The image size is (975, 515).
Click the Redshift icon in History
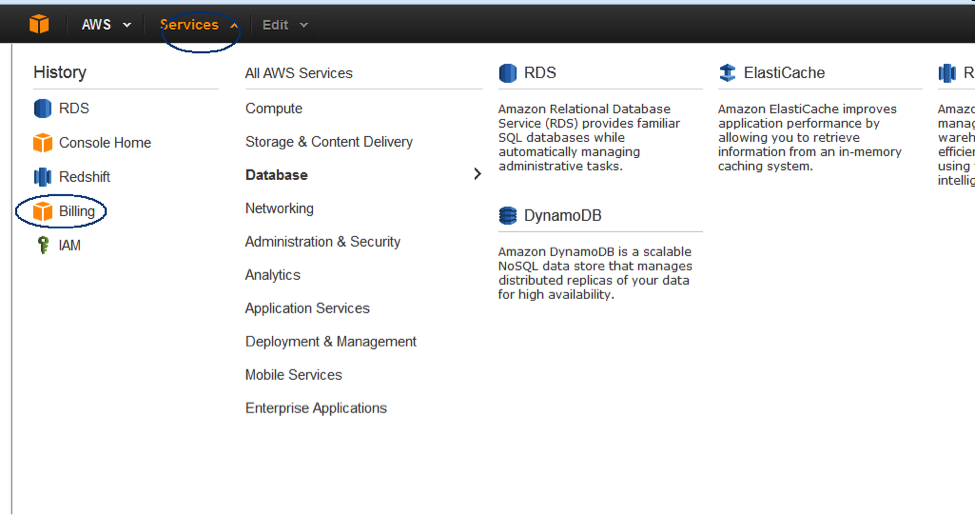point(42,177)
